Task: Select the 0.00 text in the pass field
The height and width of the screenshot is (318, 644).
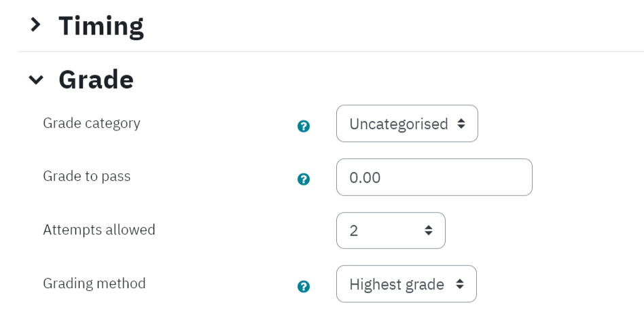Action: [365, 177]
